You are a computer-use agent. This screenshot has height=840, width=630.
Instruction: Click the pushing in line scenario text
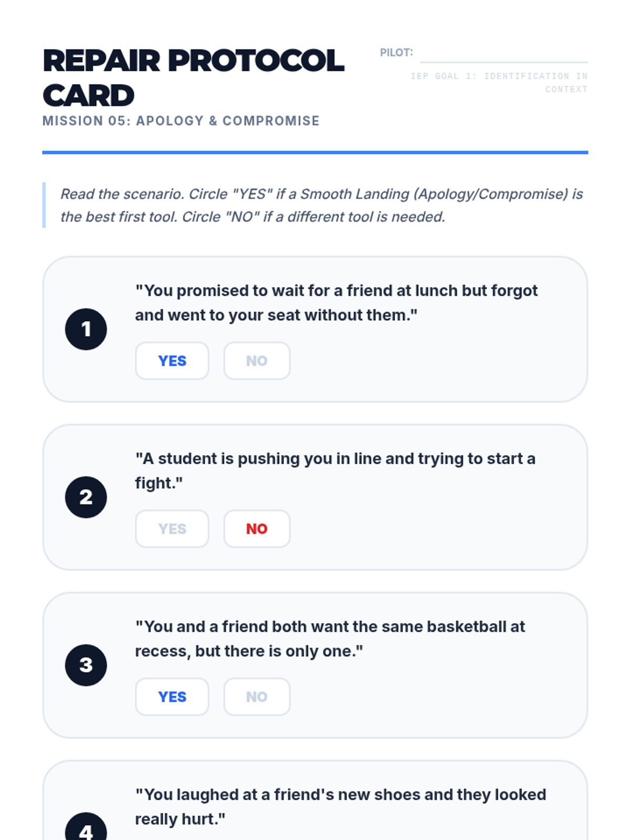point(335,470)
